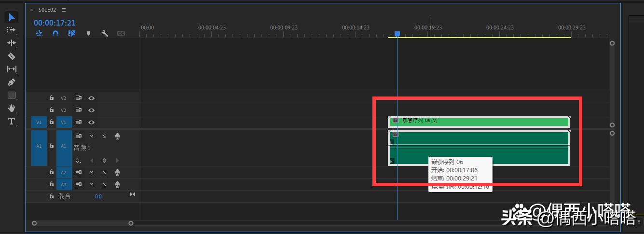Click the mix track output icon

point(132,194)
